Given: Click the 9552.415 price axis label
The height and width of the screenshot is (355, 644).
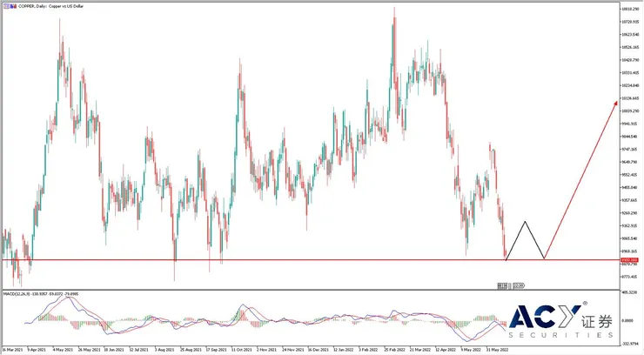Looking at the screenshot, I should pyautogui.click(x=630, y=175).
